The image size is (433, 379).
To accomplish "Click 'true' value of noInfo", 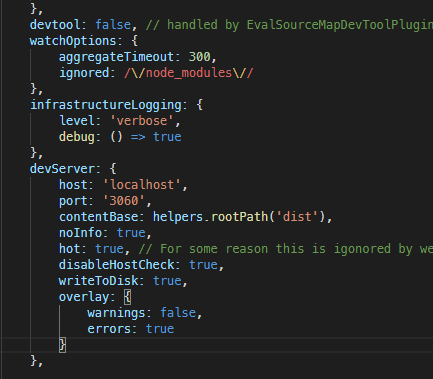I will [x=131, y=233].
